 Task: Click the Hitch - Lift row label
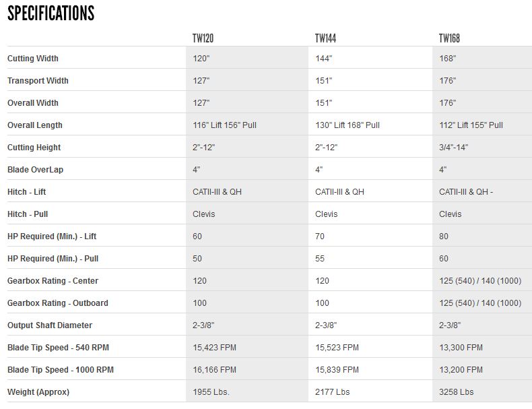27,192
